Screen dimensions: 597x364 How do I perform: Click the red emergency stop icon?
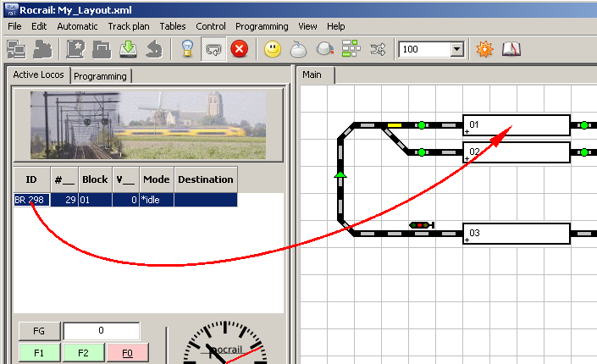(x=239, y=49)
